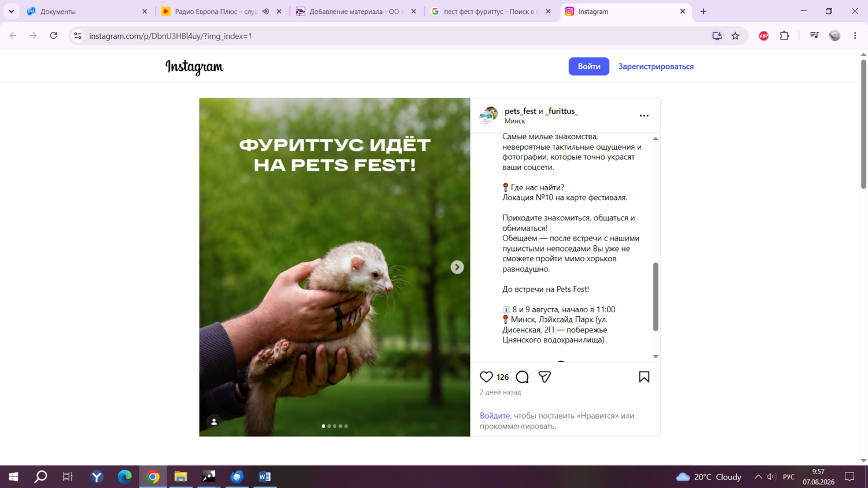Close the Instagram tab
This screenshot has height=488, width=868.
click(x=682, y=12)
